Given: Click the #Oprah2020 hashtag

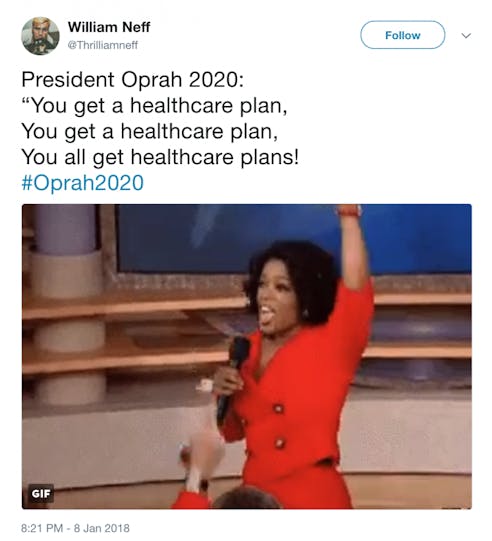Looking at the screenshot, I should click(82, 183).
